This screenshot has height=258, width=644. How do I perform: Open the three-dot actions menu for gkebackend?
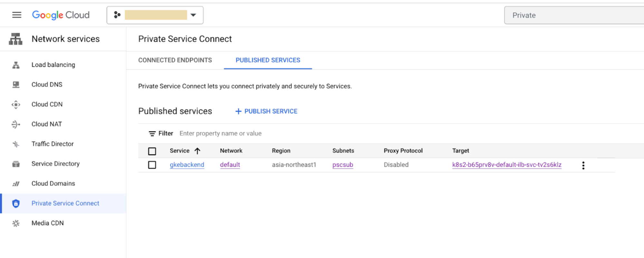[x=583, y=165]
